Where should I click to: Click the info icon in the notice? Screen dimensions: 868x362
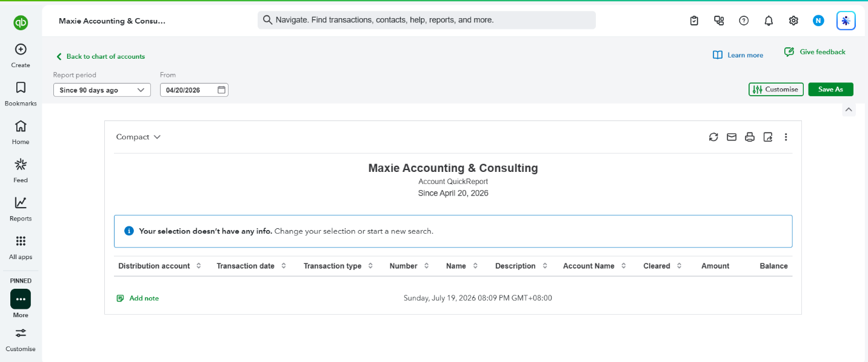(129, 231)
